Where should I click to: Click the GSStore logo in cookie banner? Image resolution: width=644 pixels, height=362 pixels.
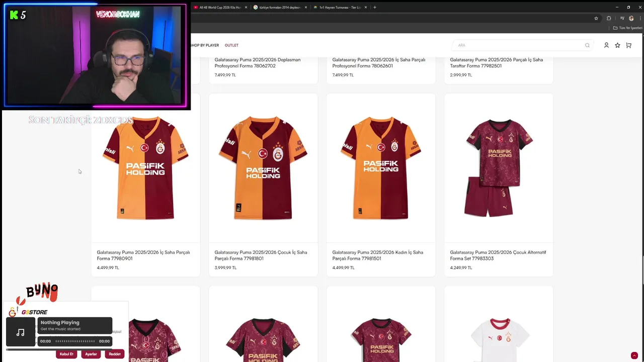click(28, 312)
